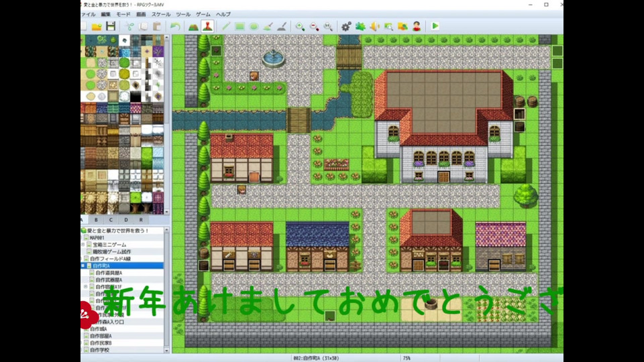Viewport: 644px width, 362px height.
Task: Open the ツール menu
Action: 183,14
